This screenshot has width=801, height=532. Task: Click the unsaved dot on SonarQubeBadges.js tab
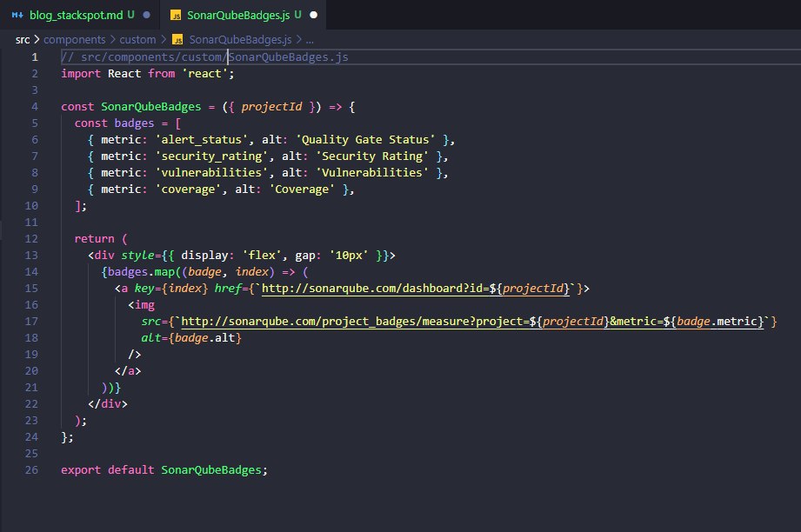coord(314,16)
